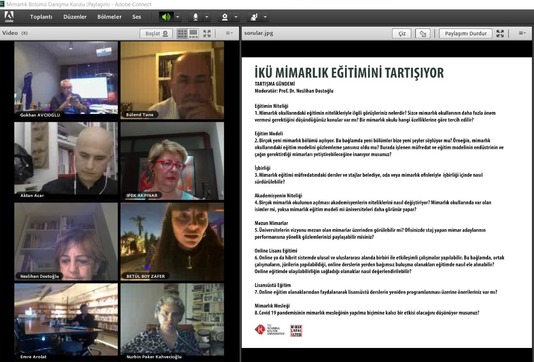Open the Toplantı menu
Image resolution: width=534 pixels, height=362 pixels.
(x=41, y=17)
